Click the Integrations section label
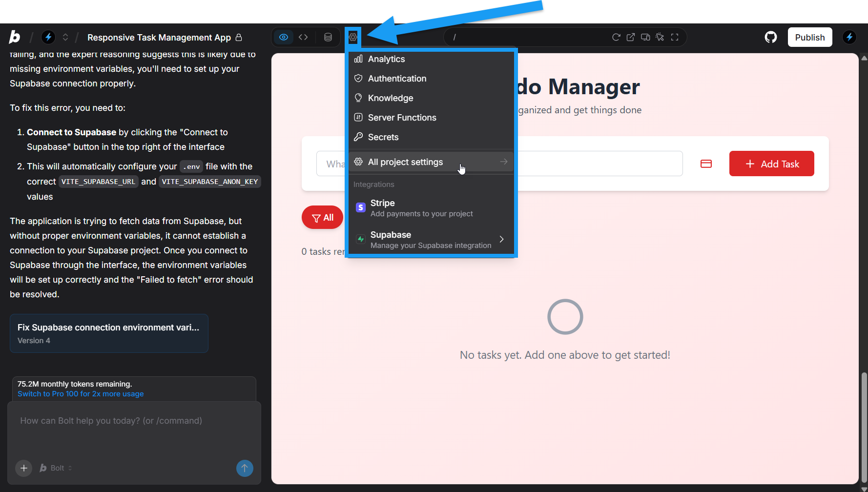 (373, 184)
